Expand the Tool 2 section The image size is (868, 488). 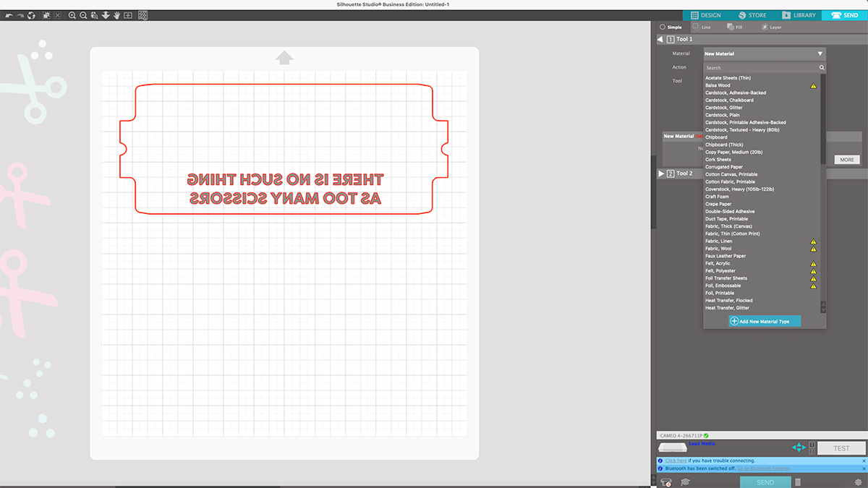[660, 173]
